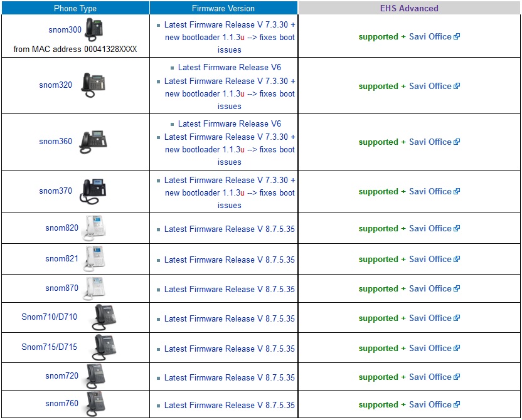Click the snom360 phone picture

click(93, 142)
